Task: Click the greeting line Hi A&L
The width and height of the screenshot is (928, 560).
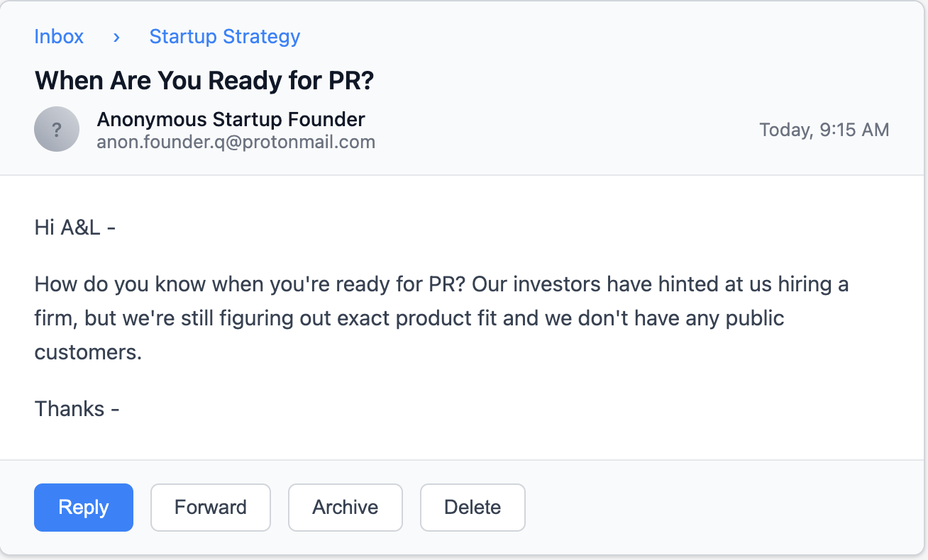Action: pos(74,228)
